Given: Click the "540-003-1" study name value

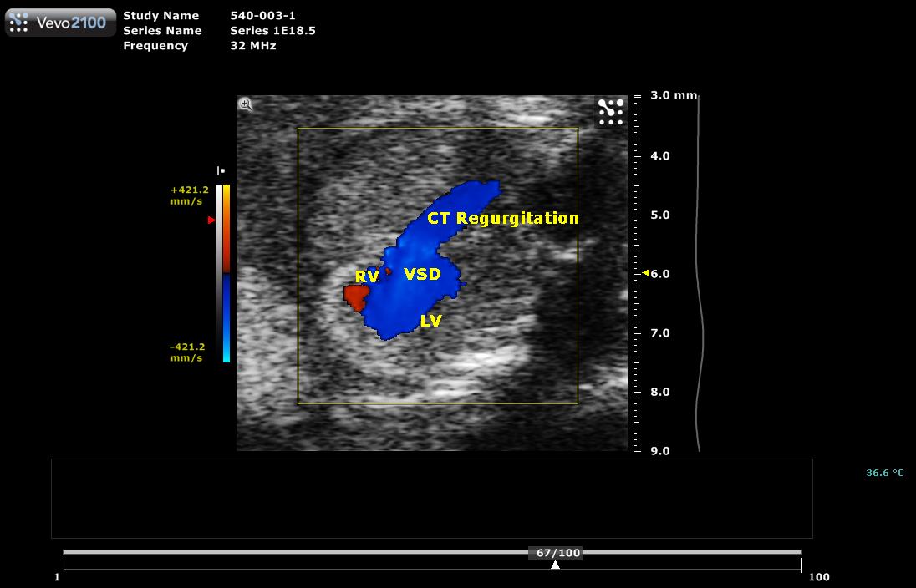Looking at the screenshot, I should [263, 16].
